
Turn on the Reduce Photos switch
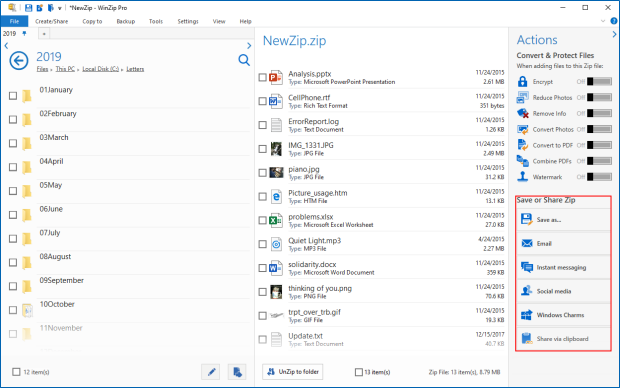599,97
